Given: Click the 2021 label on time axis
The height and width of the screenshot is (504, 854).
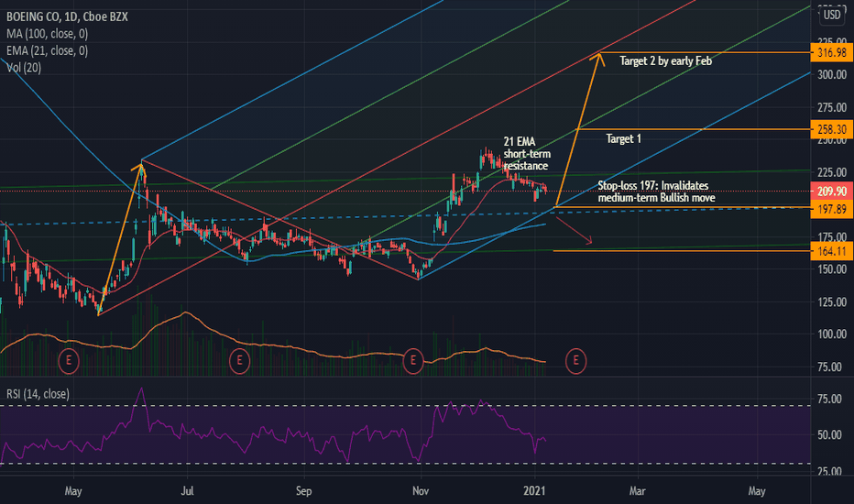Looking at the screenshot, I should [534, 491].
